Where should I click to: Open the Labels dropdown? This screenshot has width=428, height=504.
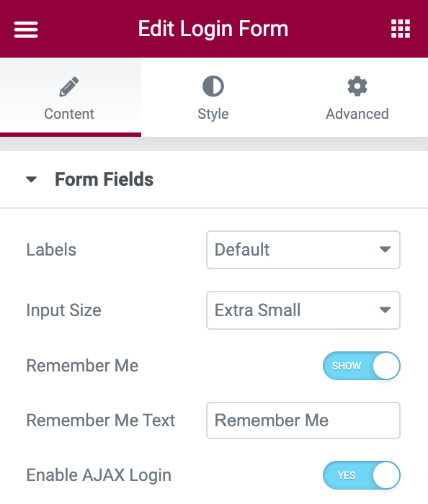pos(303,250)
